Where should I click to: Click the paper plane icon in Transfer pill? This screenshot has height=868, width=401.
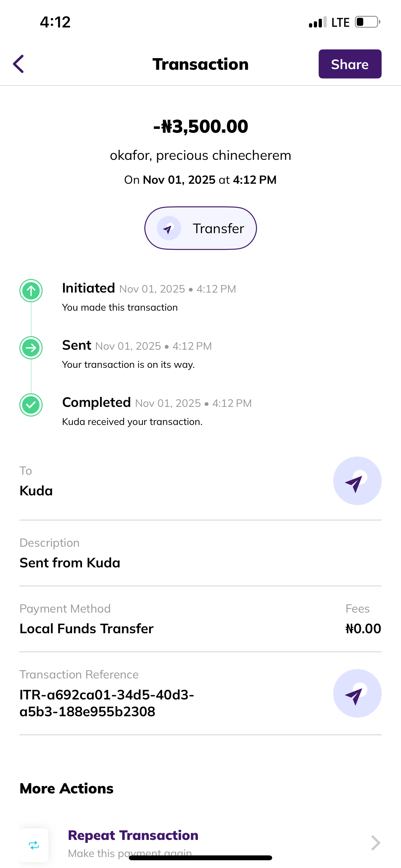click(x=169, y=228)
